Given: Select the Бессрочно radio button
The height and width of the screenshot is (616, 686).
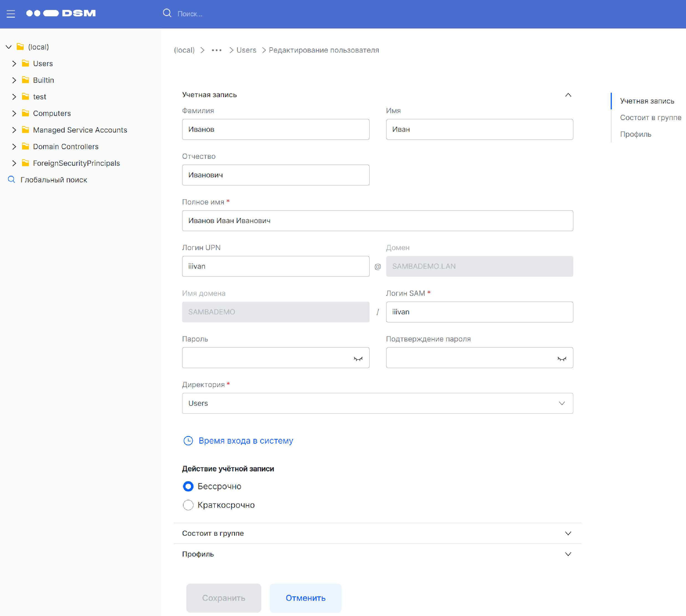Looking at the screenshot, I should click(x=188, y=486).
